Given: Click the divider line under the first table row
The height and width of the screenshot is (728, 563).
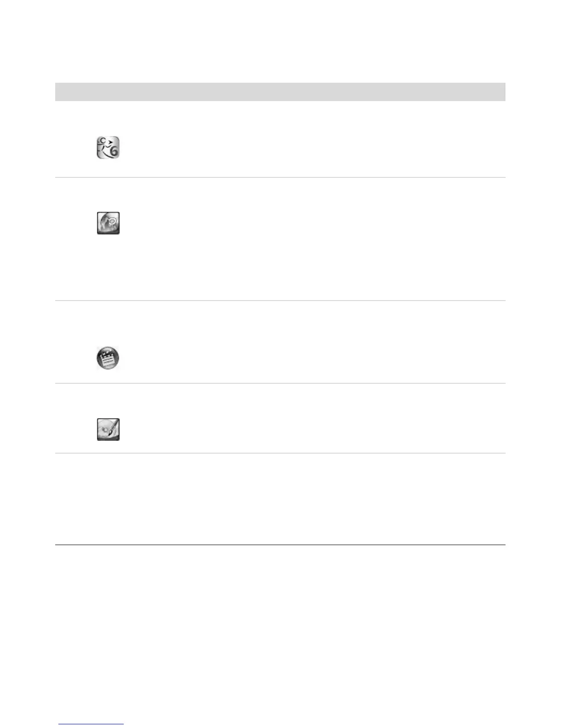Looking at the screenshot, I should [x=280, y=177].
